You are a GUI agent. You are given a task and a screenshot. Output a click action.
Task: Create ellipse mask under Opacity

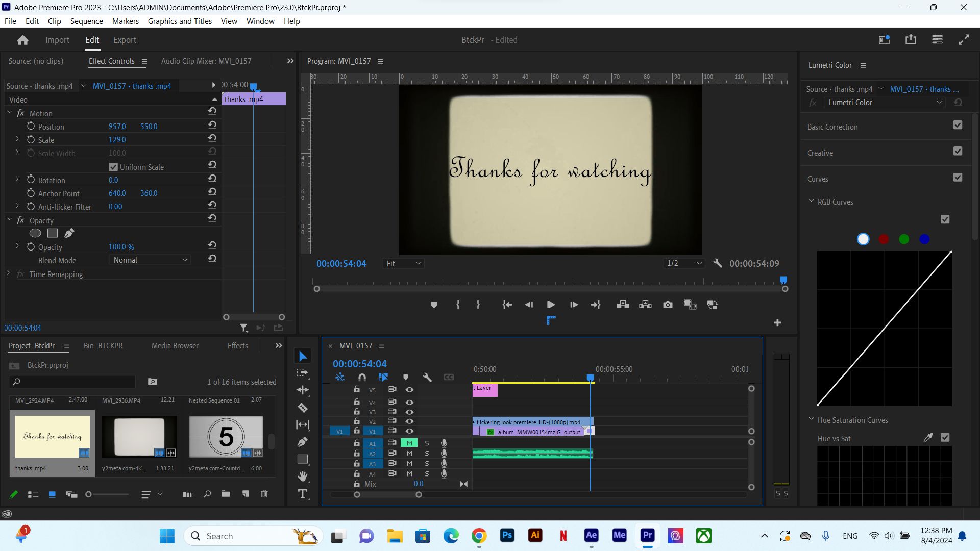[x=35, y=233]
